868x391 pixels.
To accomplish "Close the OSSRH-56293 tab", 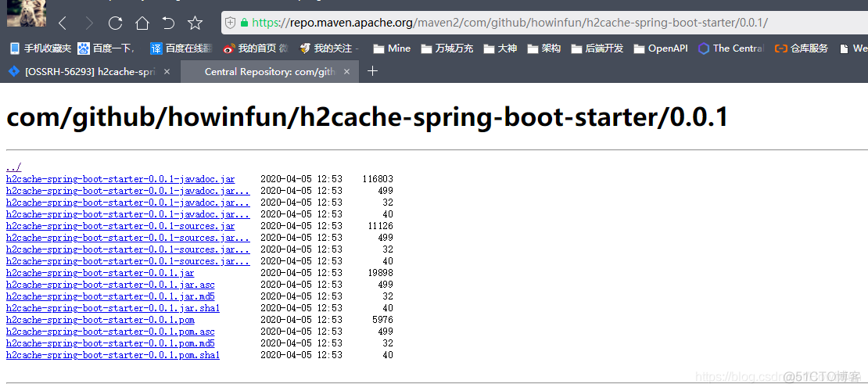I will (167, 72).
